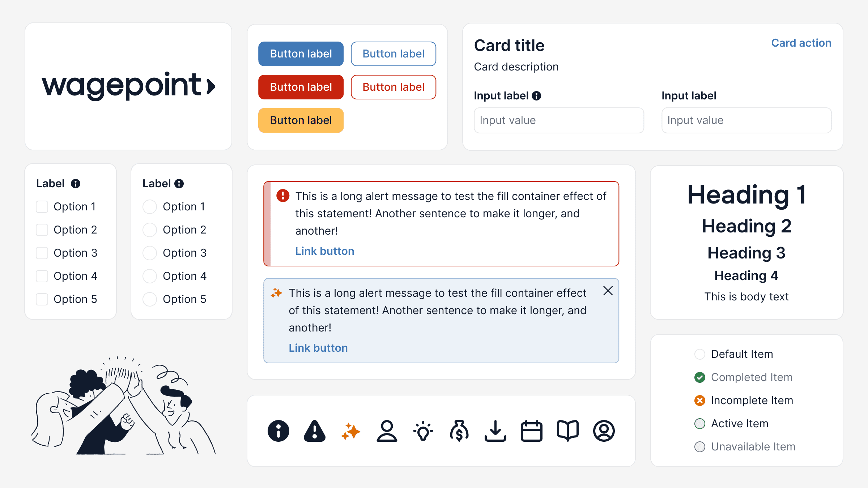This screenshot has height=488, width=868.
Task: Click the open book icon
Action: (568, 431)
